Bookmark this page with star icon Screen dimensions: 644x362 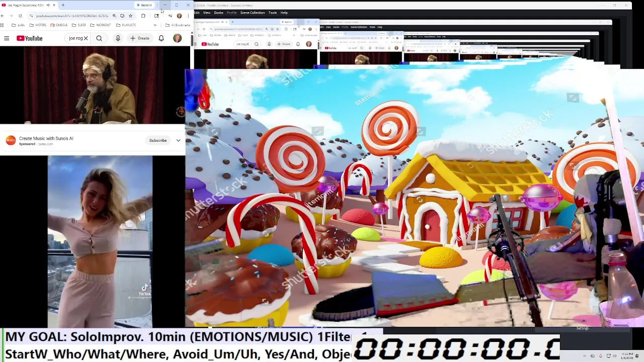[x=130, y=16]
